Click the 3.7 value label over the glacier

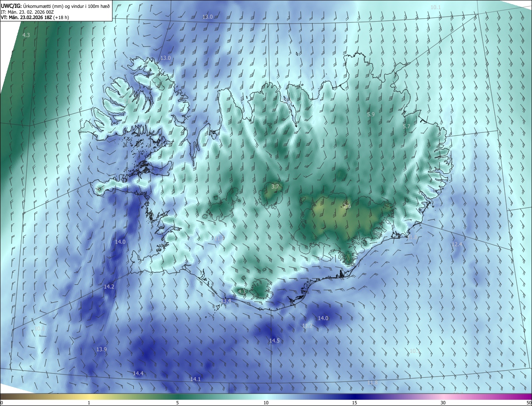[x=275, y=187]
